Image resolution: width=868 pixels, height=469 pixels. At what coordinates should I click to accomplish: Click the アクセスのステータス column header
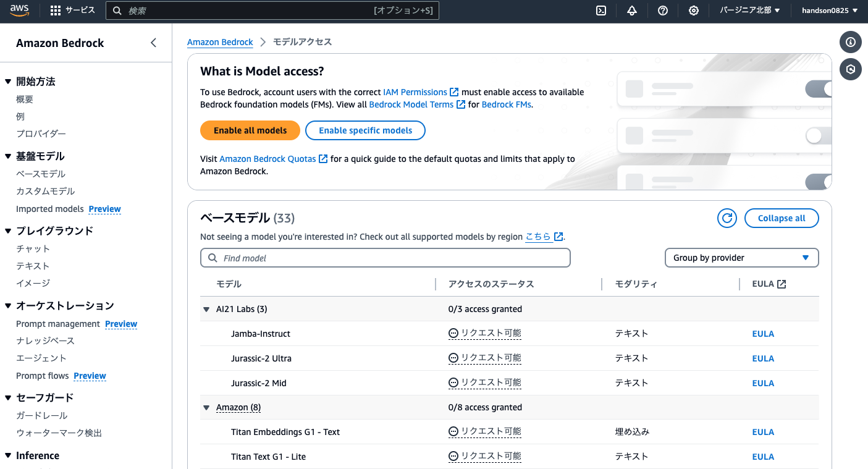click(x=491, y=284)
